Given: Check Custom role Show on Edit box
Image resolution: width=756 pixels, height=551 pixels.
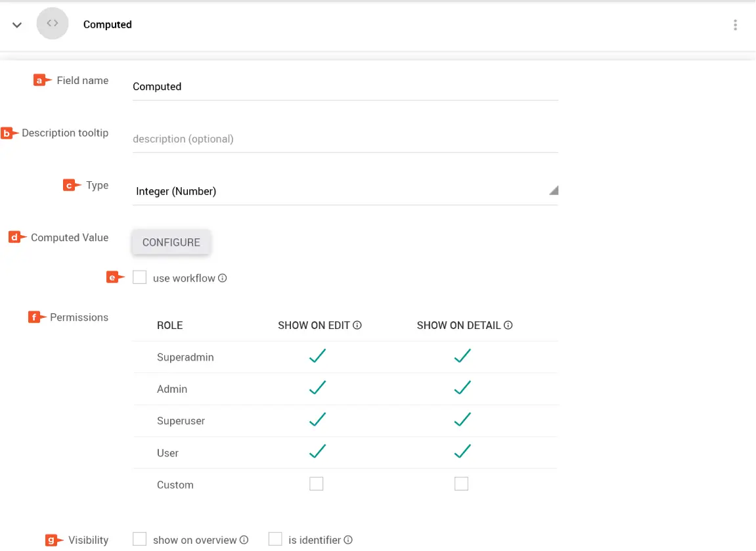Looking at the screenshot, I should (317, 484).
